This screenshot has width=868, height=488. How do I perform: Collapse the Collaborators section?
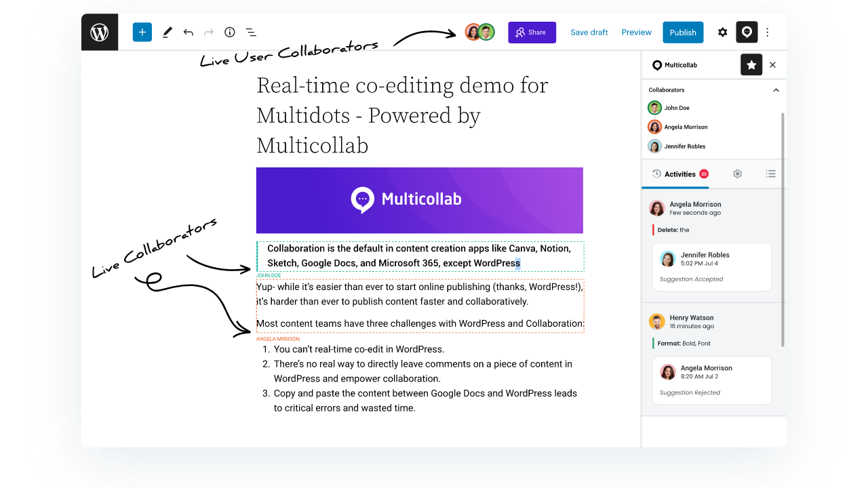click(776, 90)
